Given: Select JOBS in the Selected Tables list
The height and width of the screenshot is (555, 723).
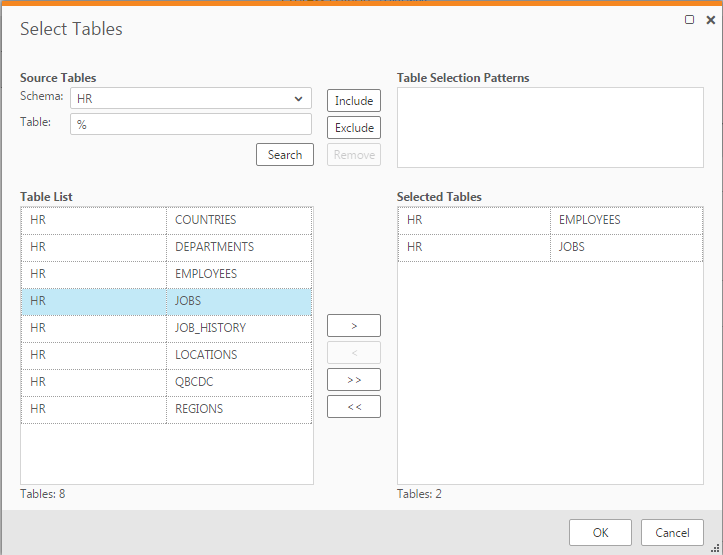Looking at the screenshot, I should click(x=572, y=247).
